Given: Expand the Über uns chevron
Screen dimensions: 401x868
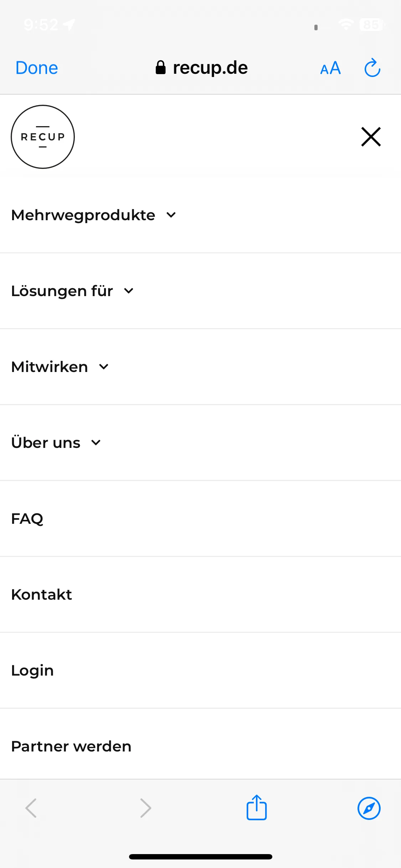Looking at the screenshot, I should pyautogui.click(x=96, y=443).
